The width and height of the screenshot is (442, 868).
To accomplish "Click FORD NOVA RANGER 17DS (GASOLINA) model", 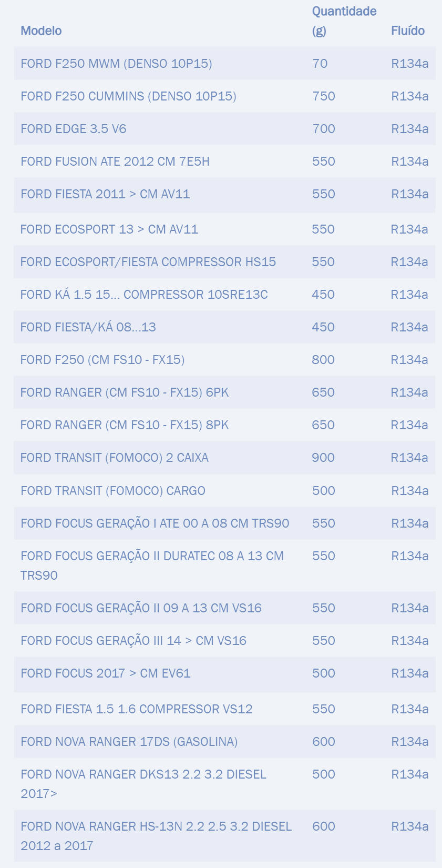I will click(129, 742).
